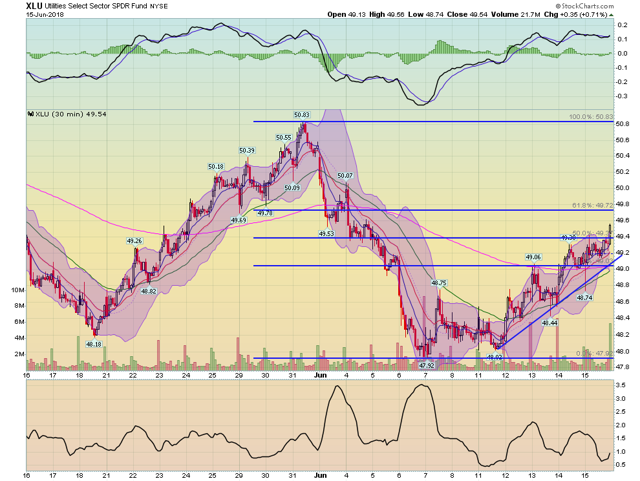
Task: Click the 47.8 price axis label
Action: pos(623,367)
